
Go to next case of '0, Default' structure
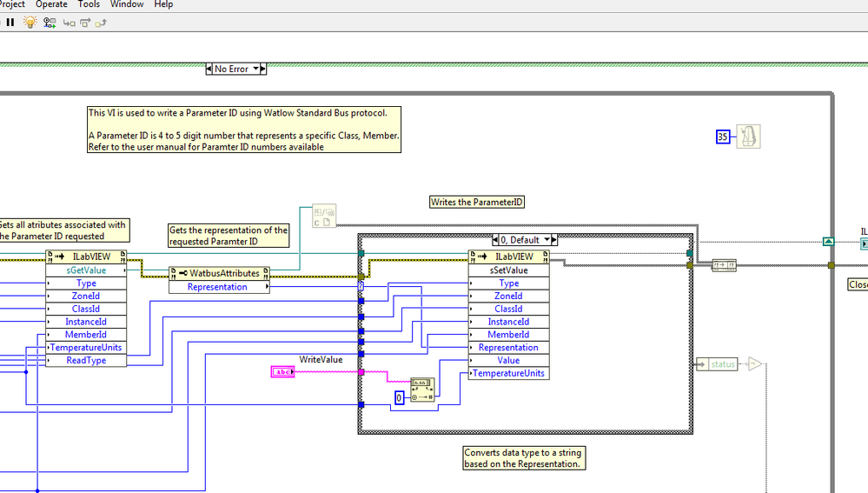pyautogui.click(x=553, y=240)
